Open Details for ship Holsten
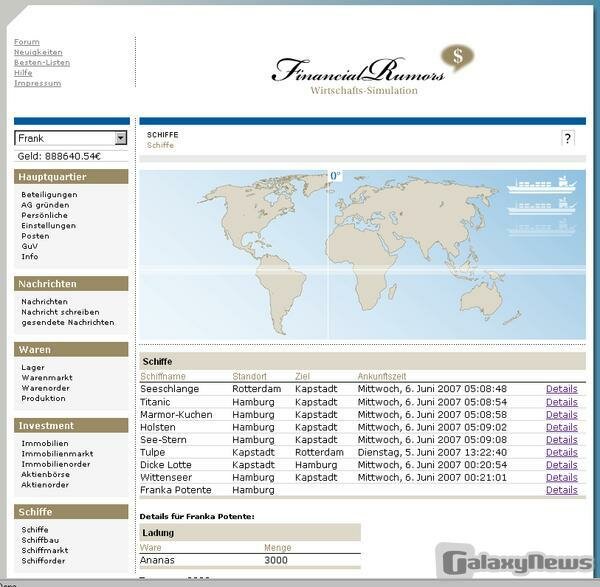This screenshot has height=587, width=600. point(561,427)
